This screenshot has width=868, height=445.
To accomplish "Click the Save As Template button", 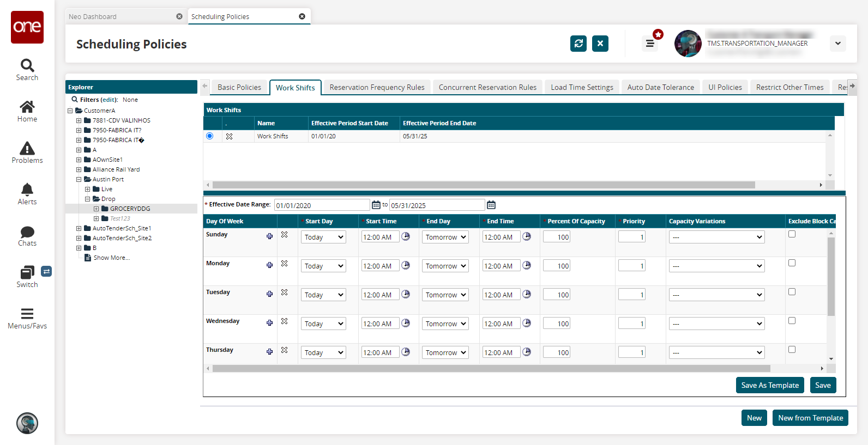I will pyautogui.click(x=770, y=385).
